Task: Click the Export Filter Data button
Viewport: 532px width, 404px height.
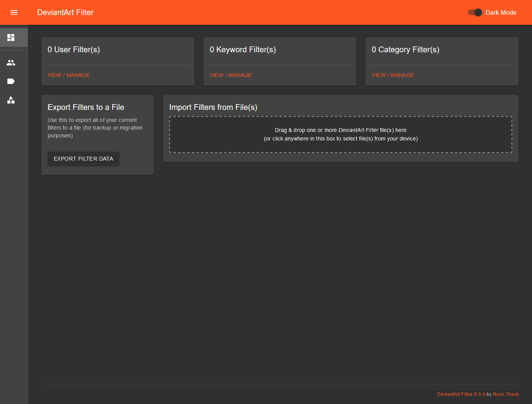Action: [x=83, y=159]
